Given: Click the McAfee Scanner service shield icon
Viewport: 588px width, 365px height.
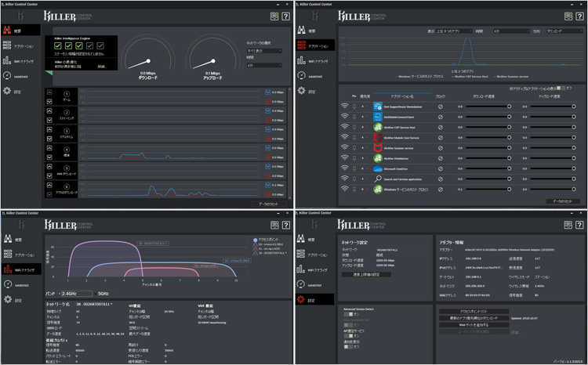Looking at the screenshot, I should (377, 147).
